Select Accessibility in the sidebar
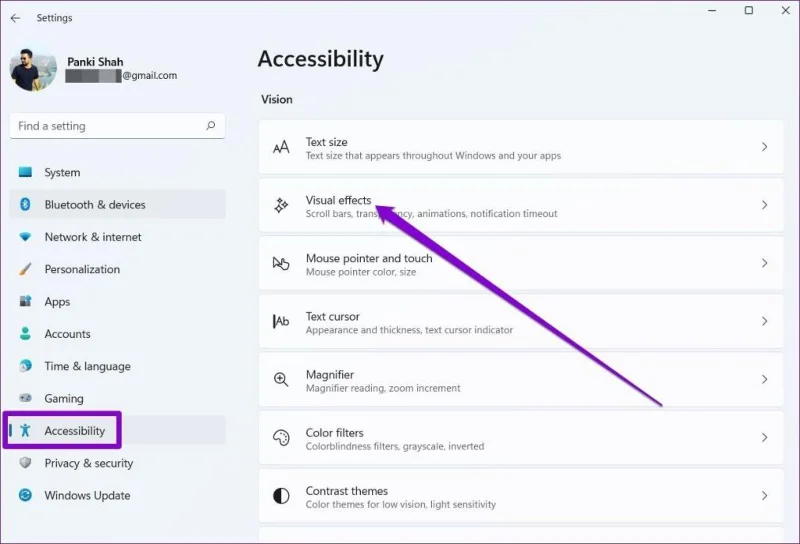The height and width of the screenshot is (544, 800). 117,430
